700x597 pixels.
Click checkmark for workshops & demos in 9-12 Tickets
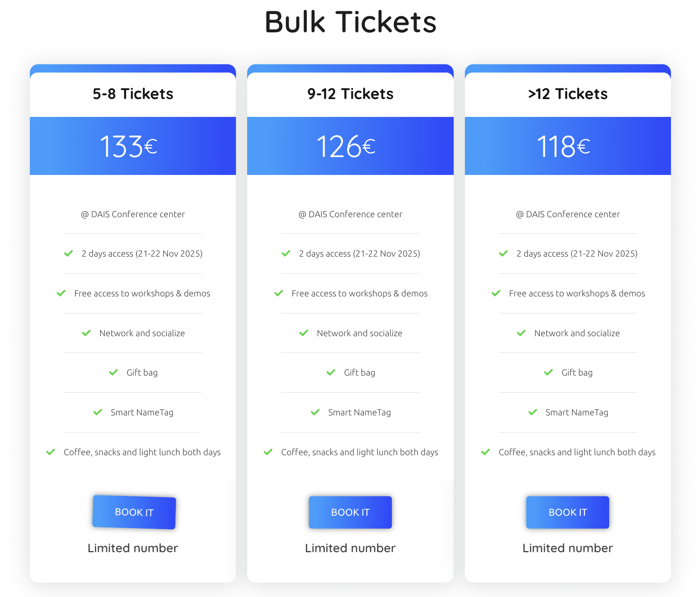tap(279, 293)
